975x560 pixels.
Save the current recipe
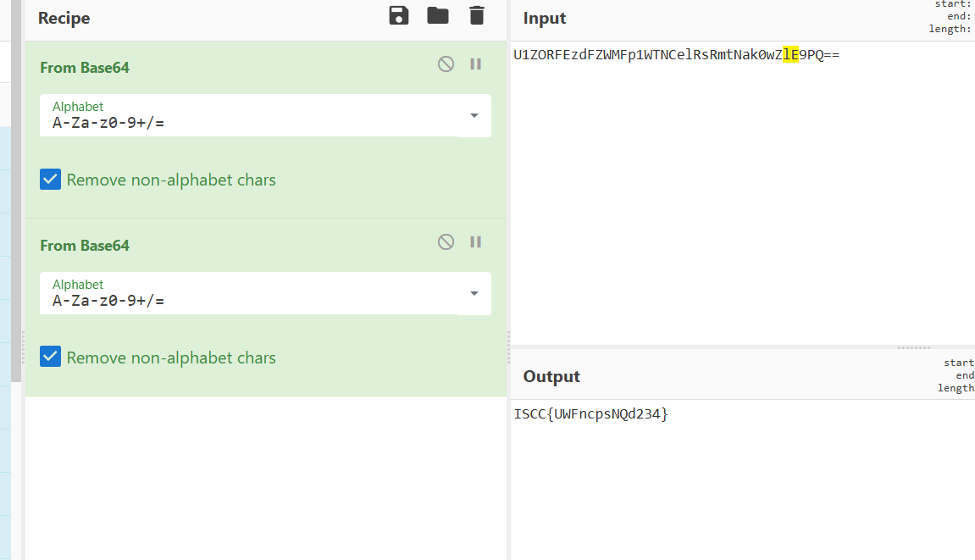point(399,15)
